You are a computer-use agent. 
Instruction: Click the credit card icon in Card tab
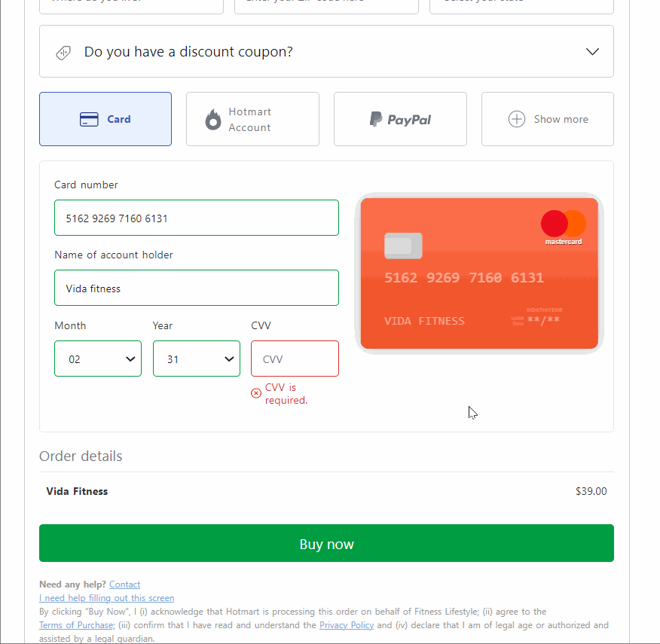tap(89, 120)
